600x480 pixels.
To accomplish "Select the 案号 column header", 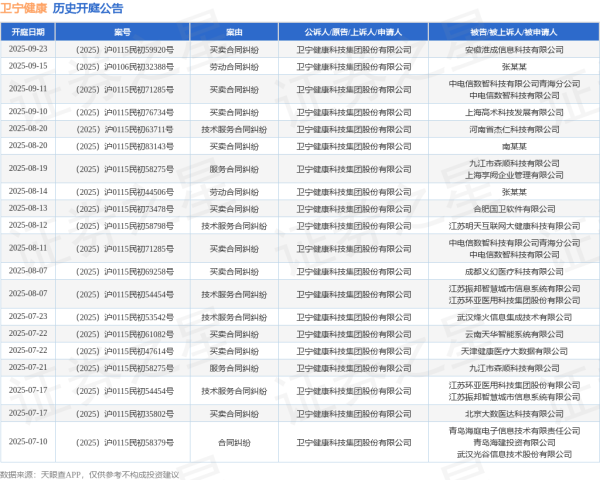I will [x=124, y=32].
